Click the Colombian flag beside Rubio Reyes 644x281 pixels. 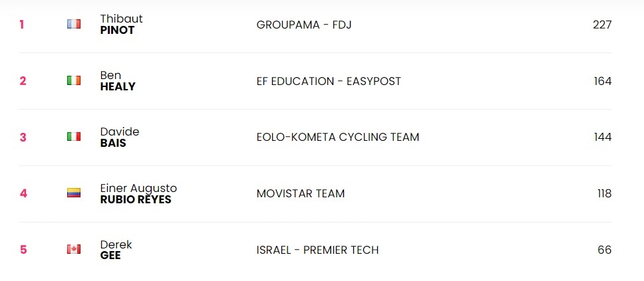73,194
